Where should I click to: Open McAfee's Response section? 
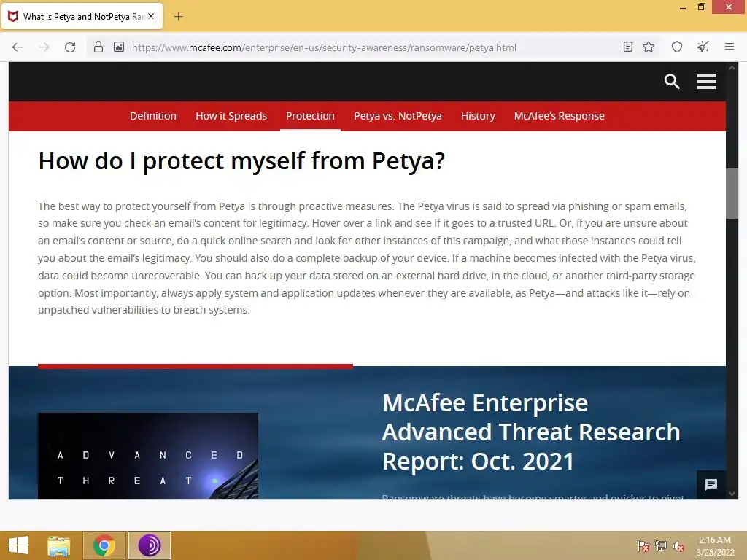coord(560,116)
